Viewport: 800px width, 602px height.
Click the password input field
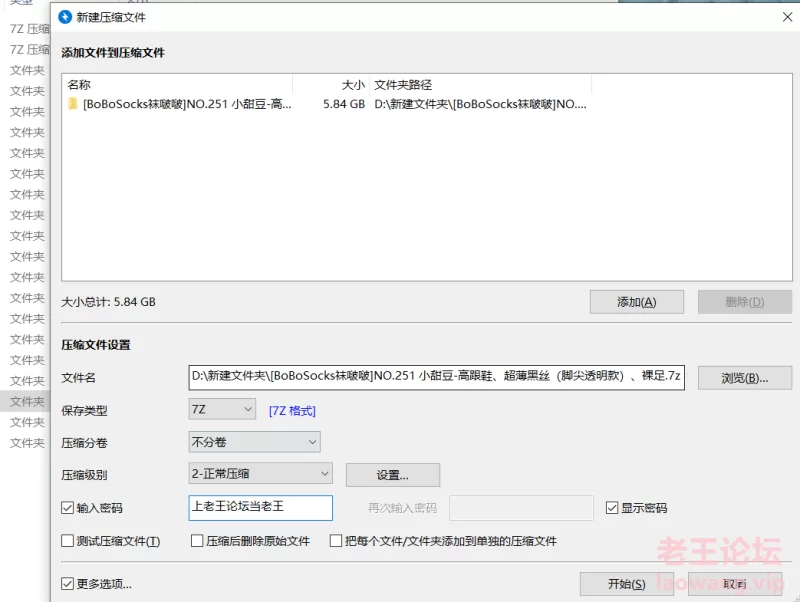260,507
